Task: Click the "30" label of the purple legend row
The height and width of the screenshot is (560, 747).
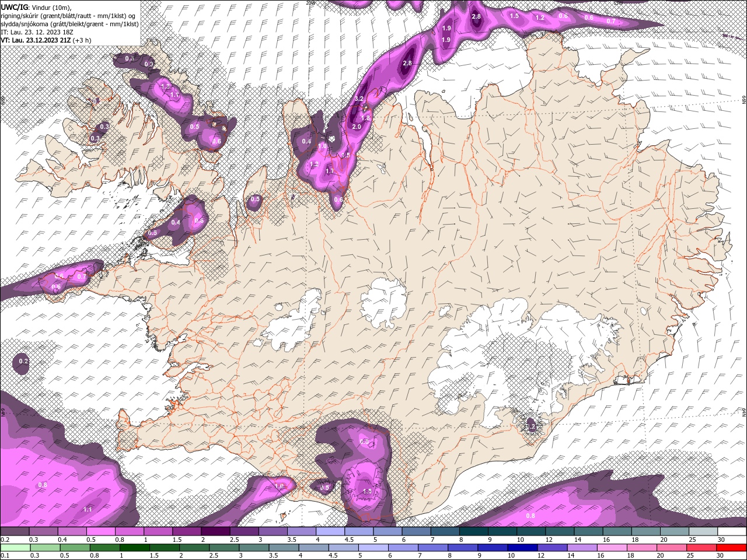Action: click(721, 540)
